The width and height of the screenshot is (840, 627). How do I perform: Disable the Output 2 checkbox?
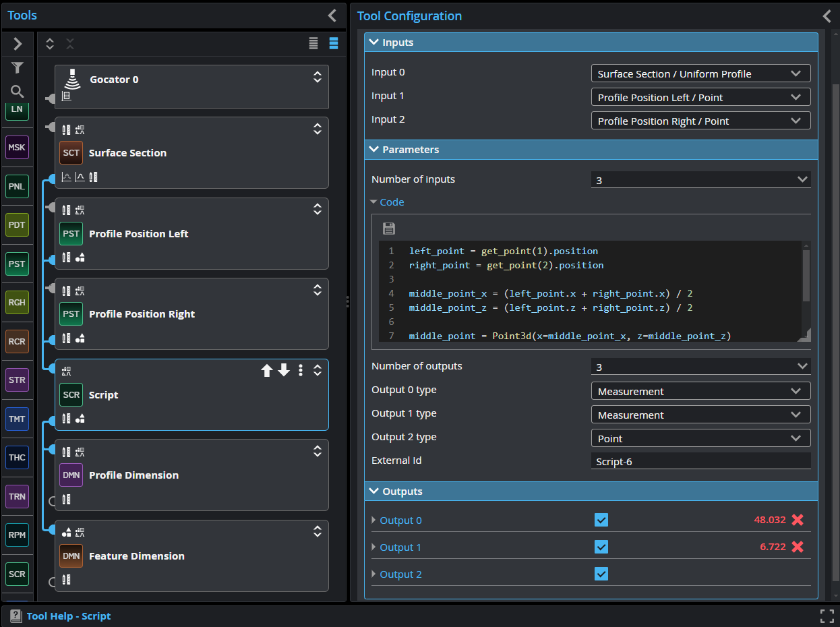tap(601, 574)
